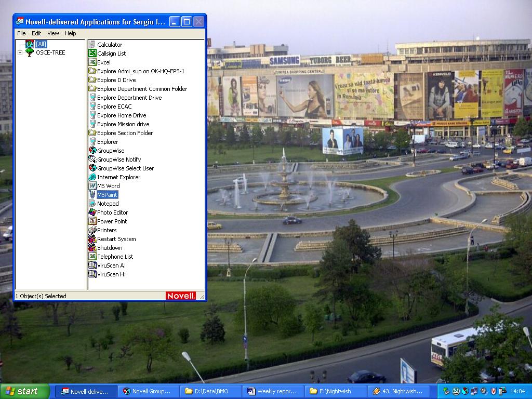The image size is (532, 399).
Task: Launch Excel from the application list
Action: (x=92, y=62)
